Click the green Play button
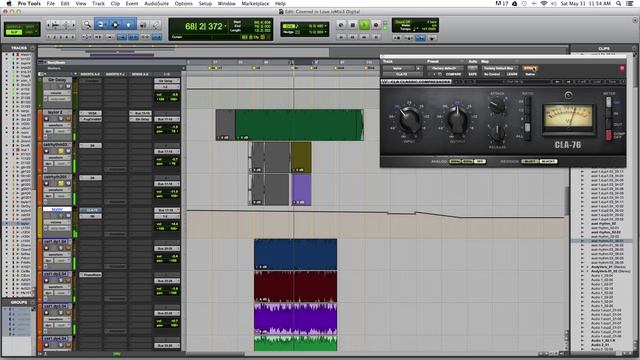This screenshot has height=360, width=640. (x=364, y=25)
